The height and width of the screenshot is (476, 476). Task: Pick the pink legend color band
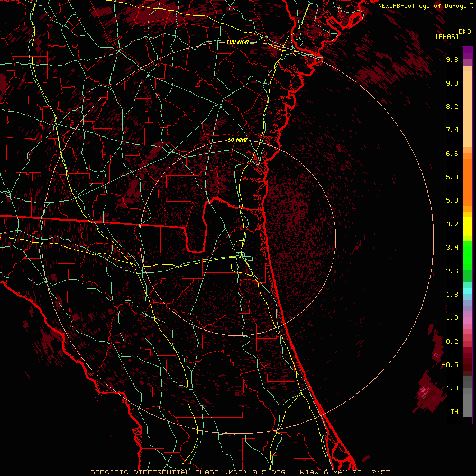(x=467, y=321)
